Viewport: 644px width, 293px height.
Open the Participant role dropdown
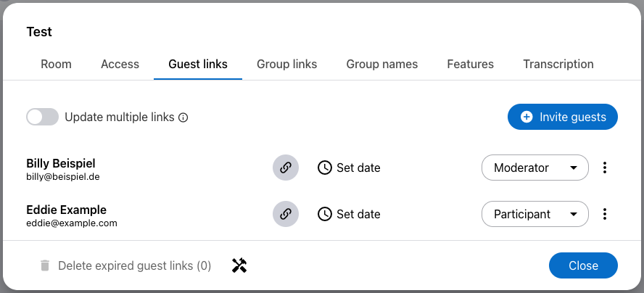(534, 214)
